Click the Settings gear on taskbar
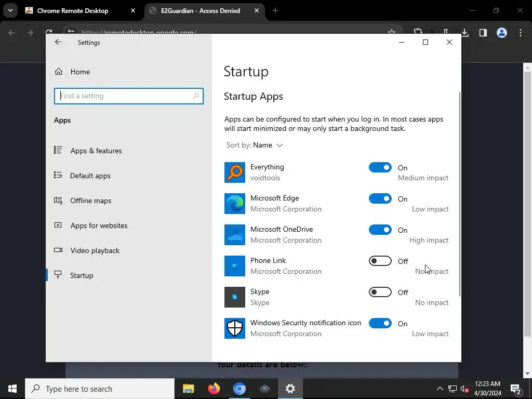This screenshot has width=532, height=399. pyautogui.click(x=290, y=389)
